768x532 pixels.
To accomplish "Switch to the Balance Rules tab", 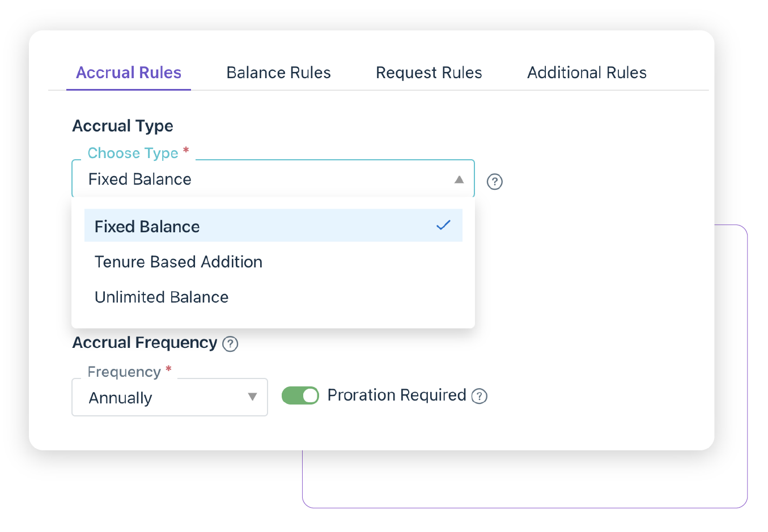I will point(278,73).
